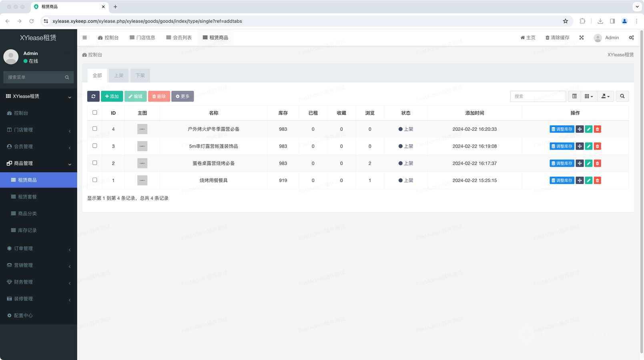Click the hamburger sidebar toggle icon

click(x=85, y=38)
